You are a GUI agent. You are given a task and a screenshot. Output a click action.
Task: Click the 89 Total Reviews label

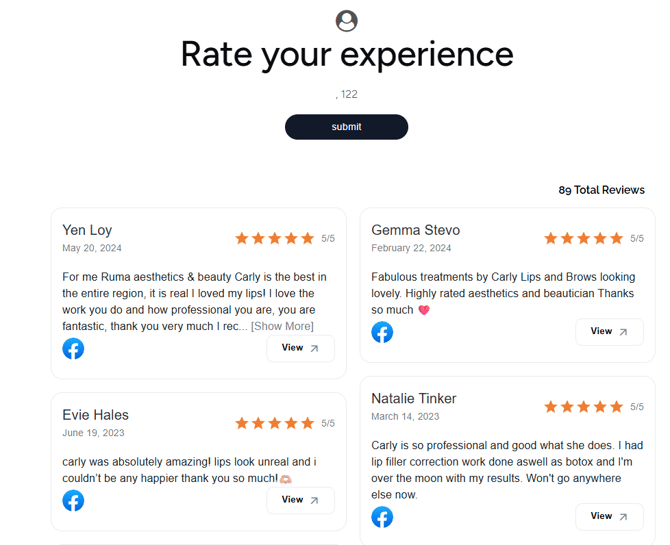pyautogui.click(x=601, y=190)
